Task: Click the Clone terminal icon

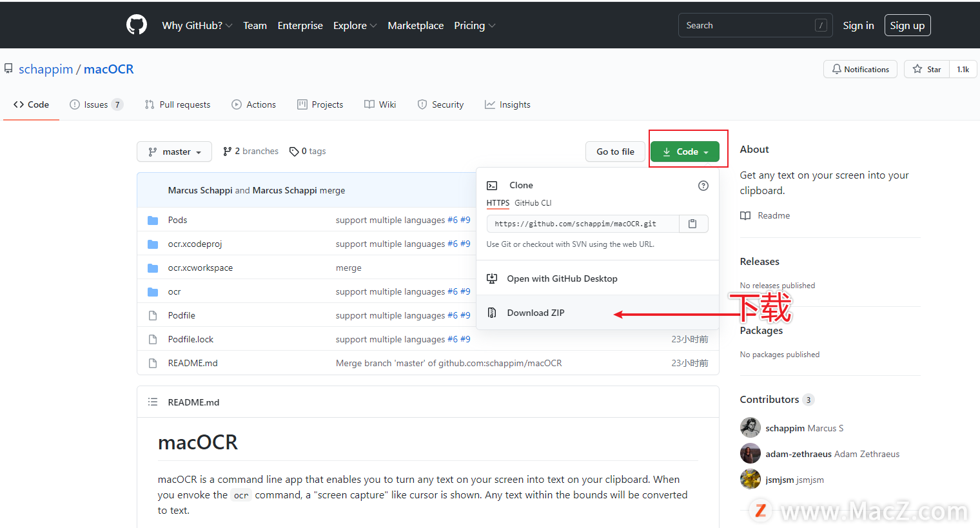Action: 492,186
